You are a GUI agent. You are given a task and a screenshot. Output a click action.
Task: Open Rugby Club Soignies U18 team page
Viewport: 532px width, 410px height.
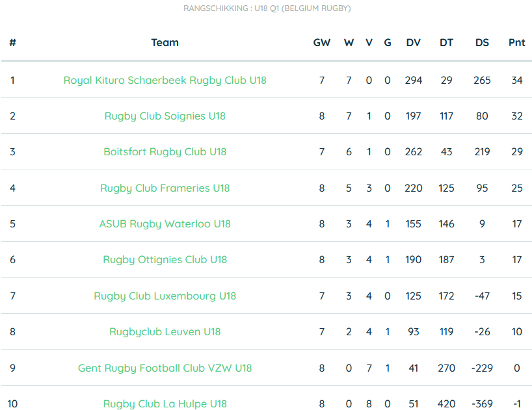click(165, 116)
